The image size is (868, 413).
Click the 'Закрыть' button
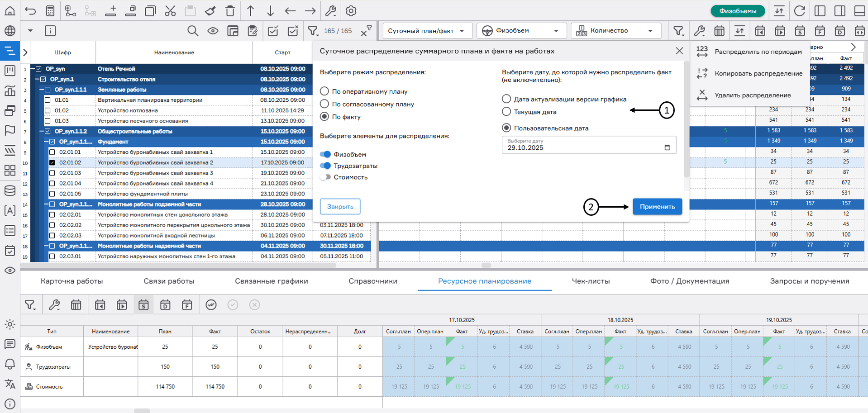340,207
